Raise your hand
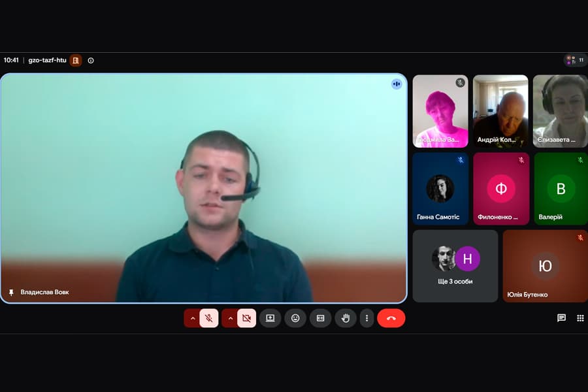The image size is (588, 392). [x=346, y=318]
